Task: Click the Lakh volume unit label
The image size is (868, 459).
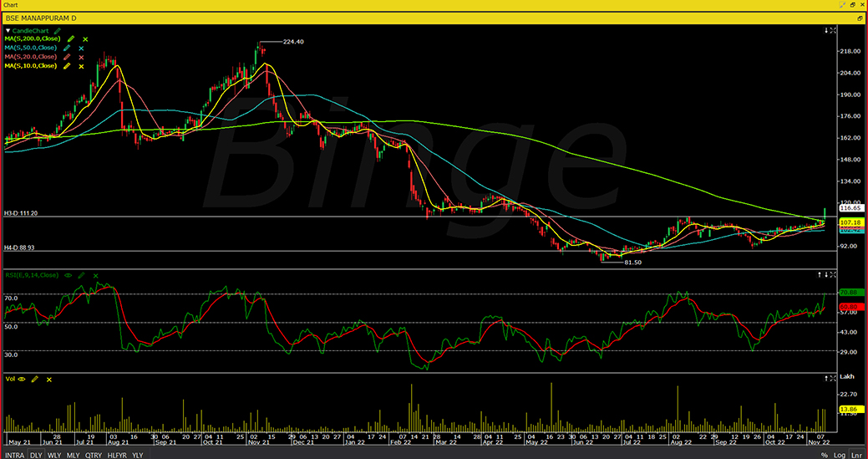Action: pyautogui.click(x=847, y=376)
